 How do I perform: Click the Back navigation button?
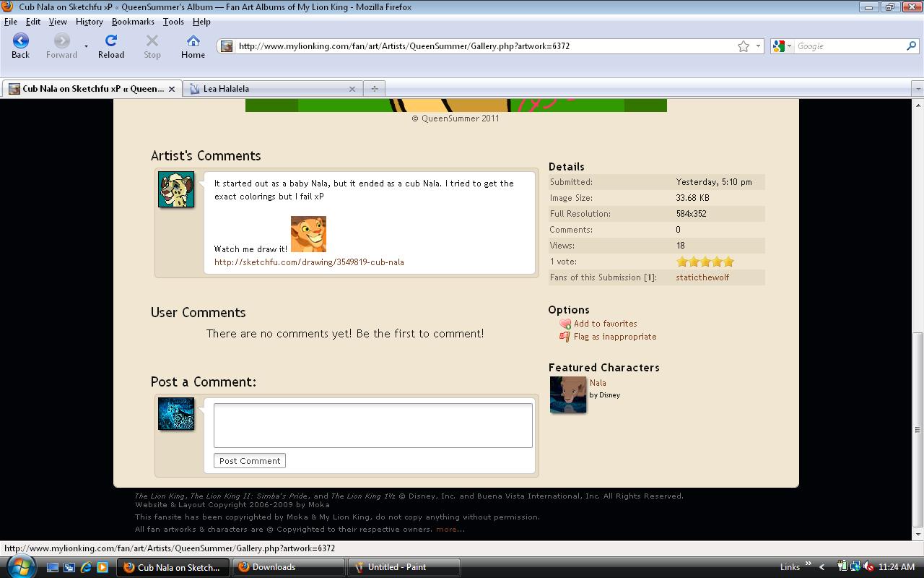click(x=20, y=46)
